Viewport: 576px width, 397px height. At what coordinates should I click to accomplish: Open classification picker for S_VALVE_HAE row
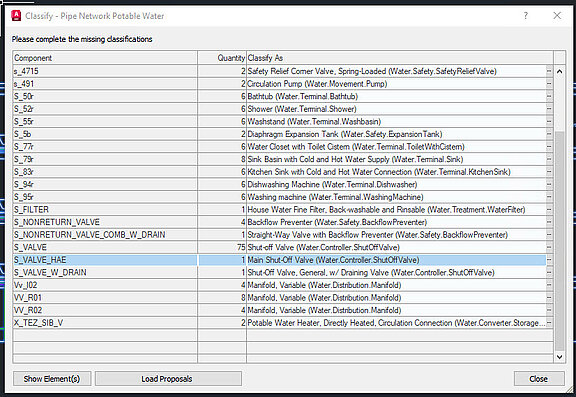point(549,260)
